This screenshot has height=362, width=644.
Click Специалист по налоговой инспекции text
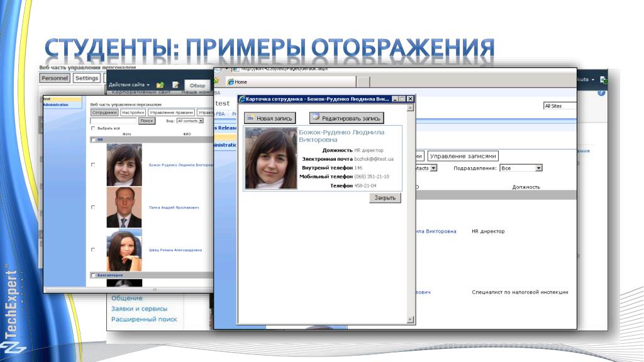click(520, 292)
